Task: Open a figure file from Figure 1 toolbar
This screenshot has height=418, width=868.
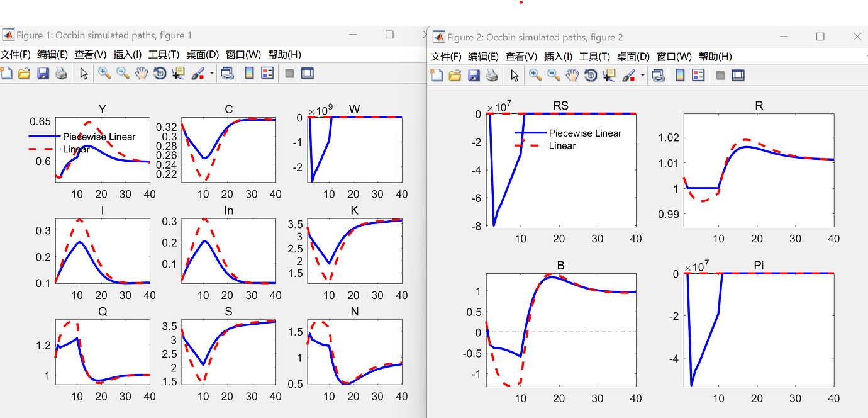Action: tap(24, 73)
